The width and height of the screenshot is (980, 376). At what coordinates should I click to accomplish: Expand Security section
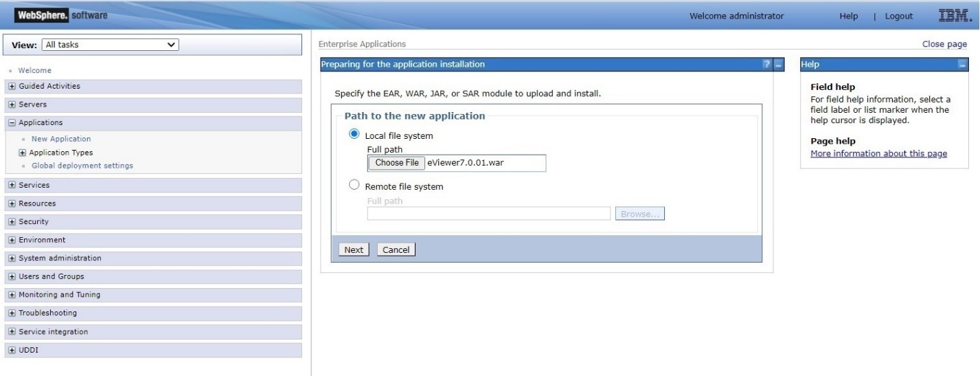click(x=12, y=222)
